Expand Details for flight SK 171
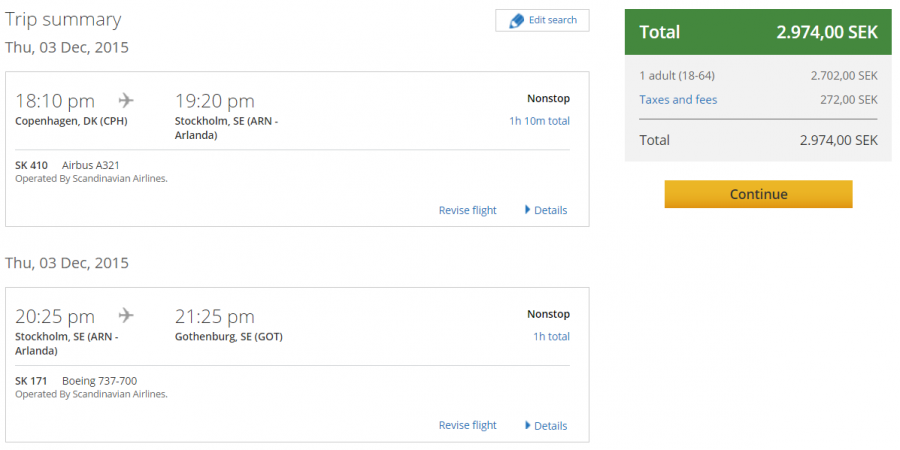 (x=546, y=426)
